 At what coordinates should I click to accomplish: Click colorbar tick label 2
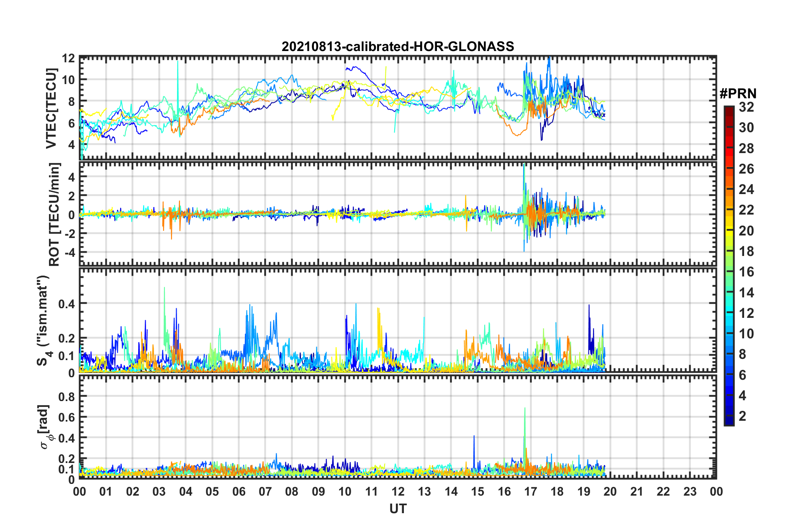coord(742,416)
